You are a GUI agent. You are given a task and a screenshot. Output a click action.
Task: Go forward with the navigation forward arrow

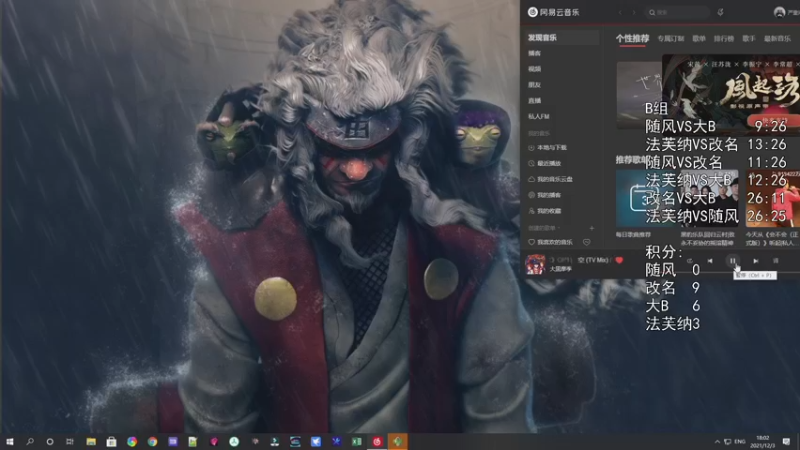point(634,12)
